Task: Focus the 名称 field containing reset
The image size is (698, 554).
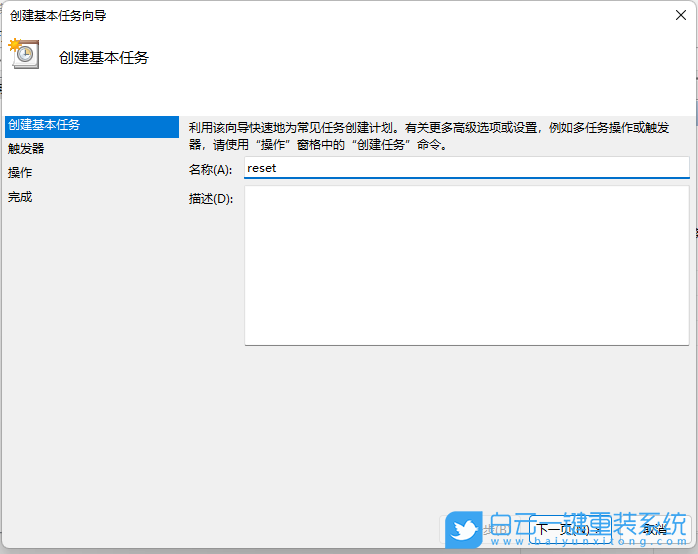Action: coord(467,168)
